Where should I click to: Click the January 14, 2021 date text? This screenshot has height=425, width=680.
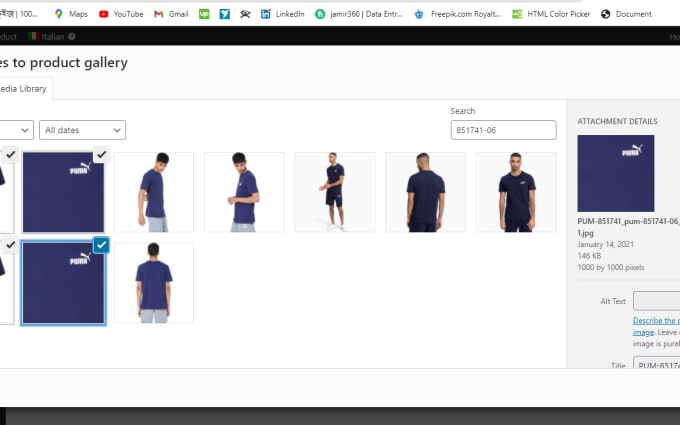(x=605, y=245)
